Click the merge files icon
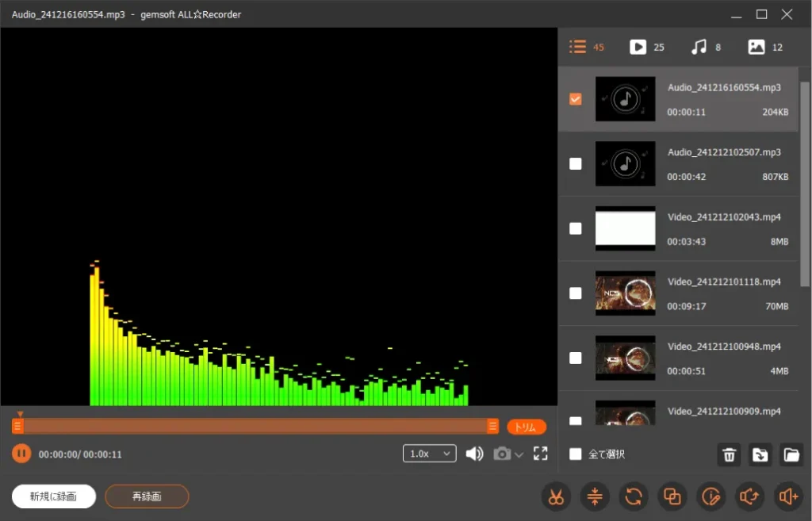This screenshot has width=812, height=521. point(672,497)
